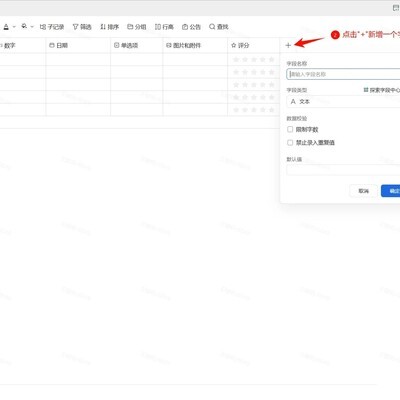400x400 pixels.
Task: Focus the 字段名称 field name input
Action: click(343, 74)
